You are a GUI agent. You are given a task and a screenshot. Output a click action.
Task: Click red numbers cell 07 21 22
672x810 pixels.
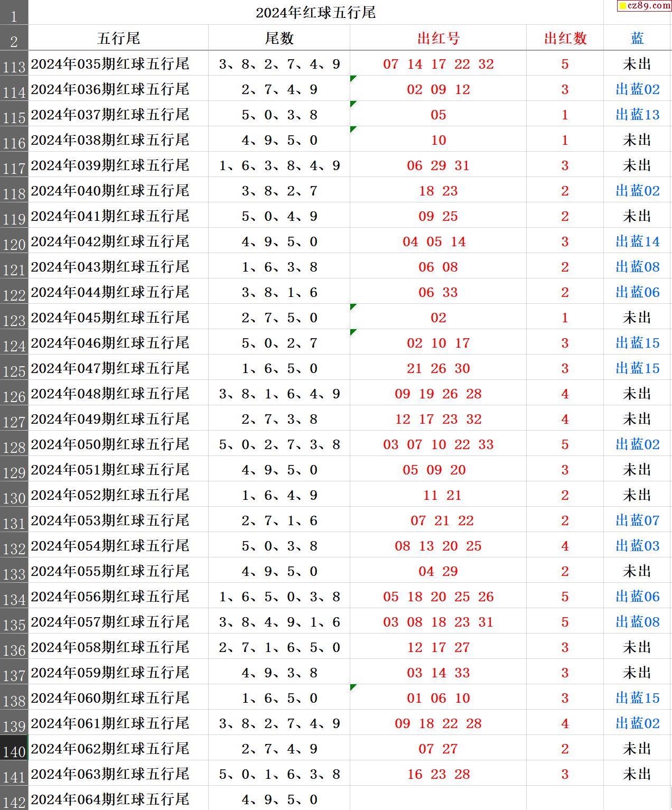pyautogui.click(x=438, y=520)
